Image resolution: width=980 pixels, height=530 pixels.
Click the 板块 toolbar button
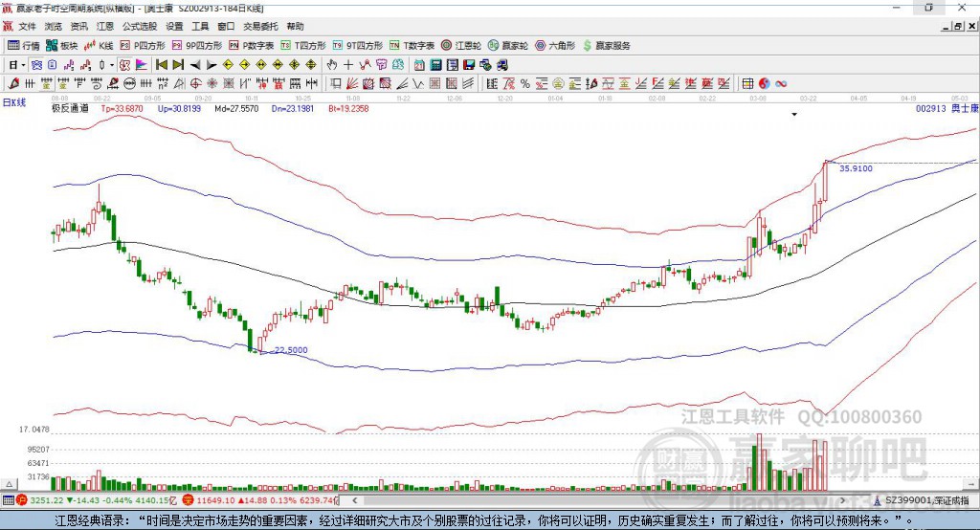[x=62, y=46]
